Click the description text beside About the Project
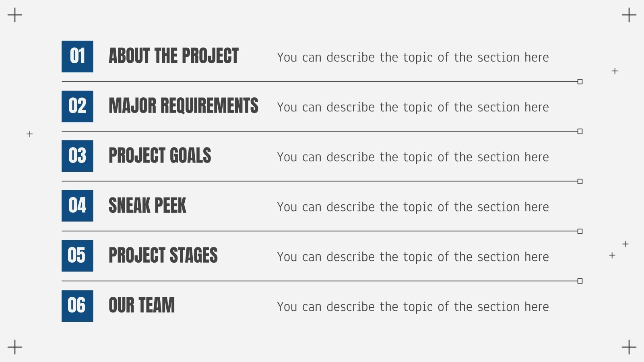The image size is (644, 362). [x=413, y=58]
